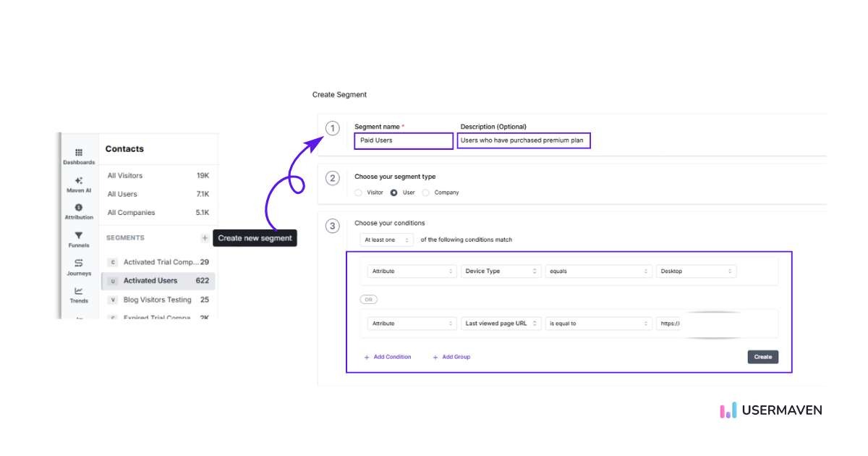Open the 'At least one' match dropdown
Screen dimensions: 868x456
coord(387,240)
